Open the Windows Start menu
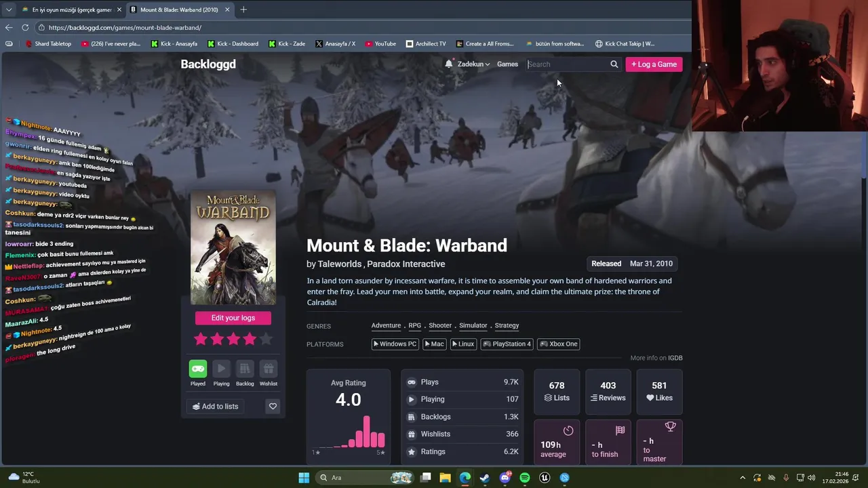 coord(304,478)
